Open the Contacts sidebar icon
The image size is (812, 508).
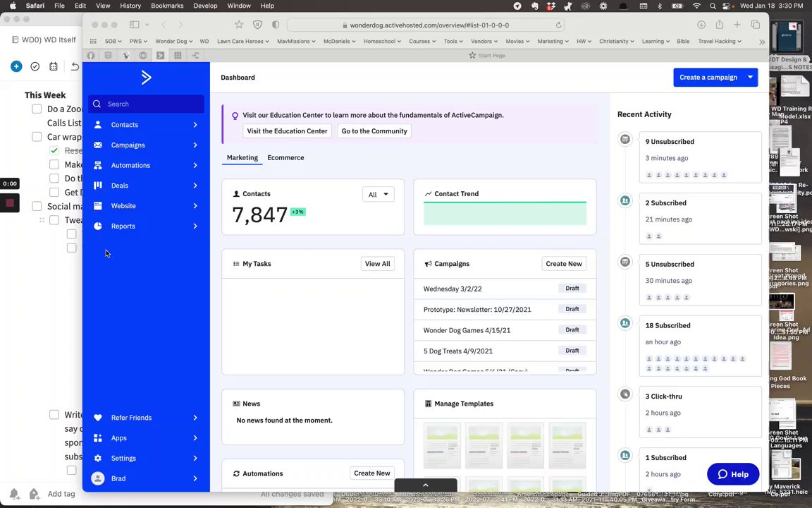[x=97, y=124]
